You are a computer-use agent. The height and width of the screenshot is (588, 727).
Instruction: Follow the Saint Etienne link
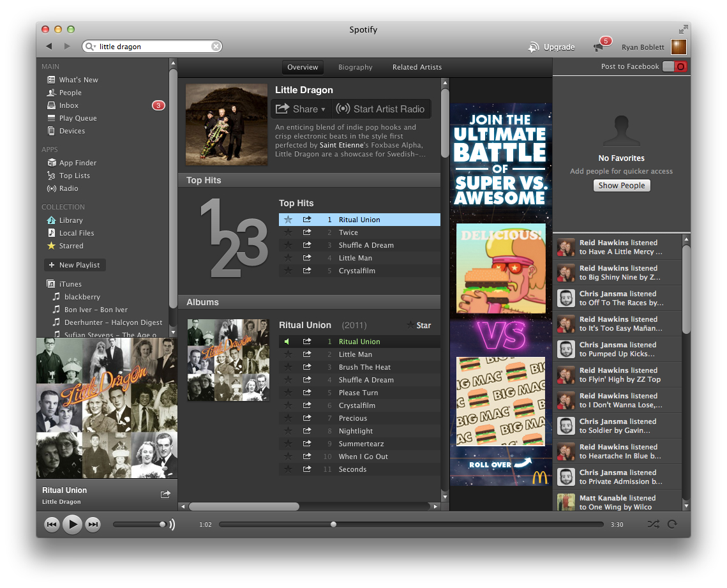pyautogui.click(x=341, y=145)
